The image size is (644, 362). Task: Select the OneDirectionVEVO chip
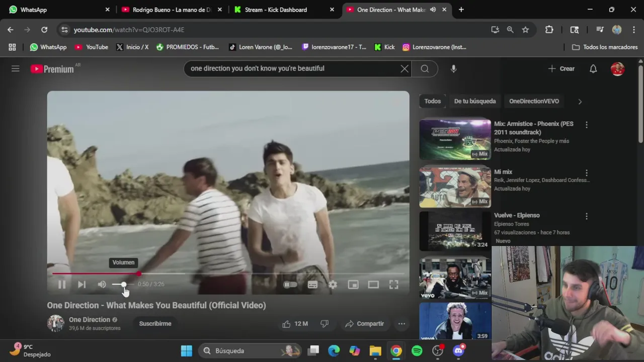(534, 101)
